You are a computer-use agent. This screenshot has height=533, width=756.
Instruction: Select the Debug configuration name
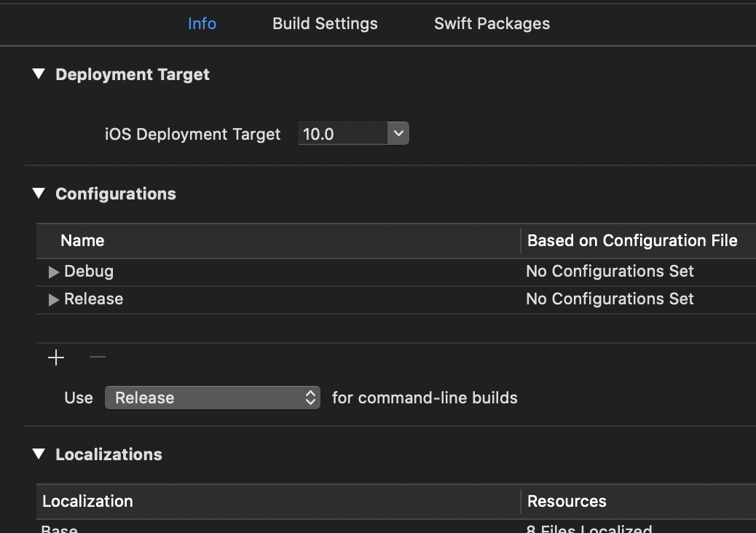[89, 272]
